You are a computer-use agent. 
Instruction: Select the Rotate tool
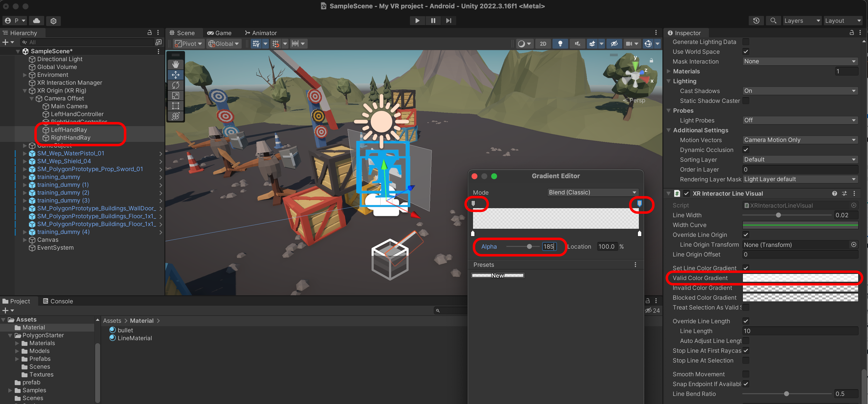[x=176, y=85]
